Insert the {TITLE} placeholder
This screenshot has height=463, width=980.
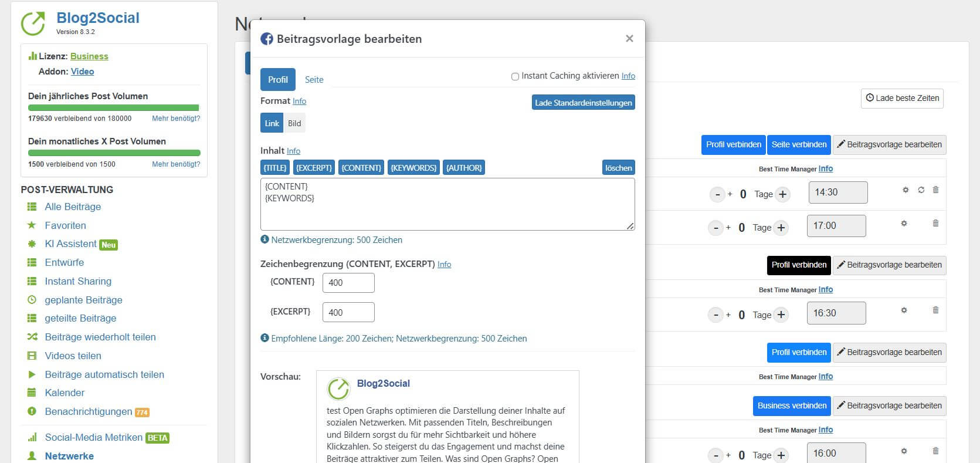(275, 168)
